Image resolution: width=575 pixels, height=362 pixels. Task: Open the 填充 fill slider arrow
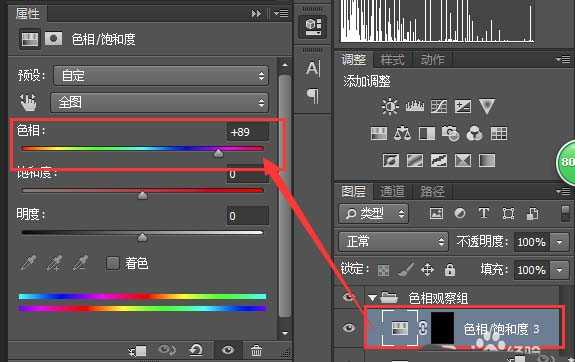click(559, 270)
